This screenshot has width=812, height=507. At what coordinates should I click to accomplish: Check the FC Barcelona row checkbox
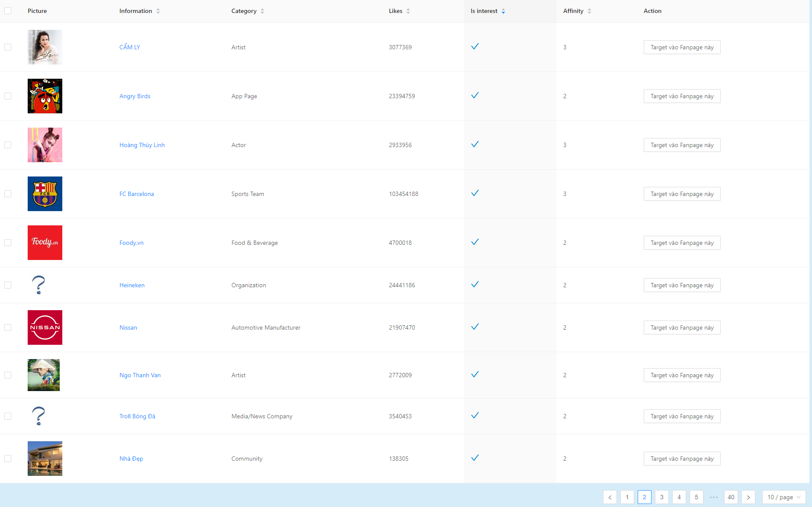(x=8, y=194)
